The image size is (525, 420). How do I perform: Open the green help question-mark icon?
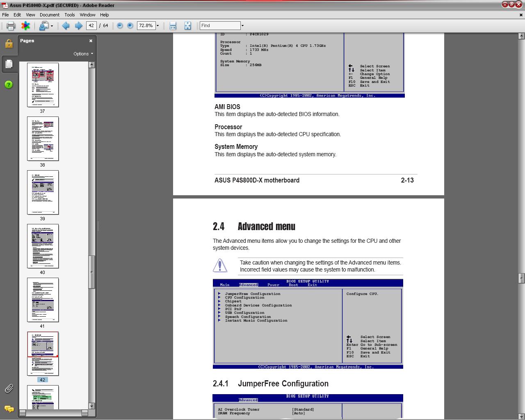tap(9, 84)
